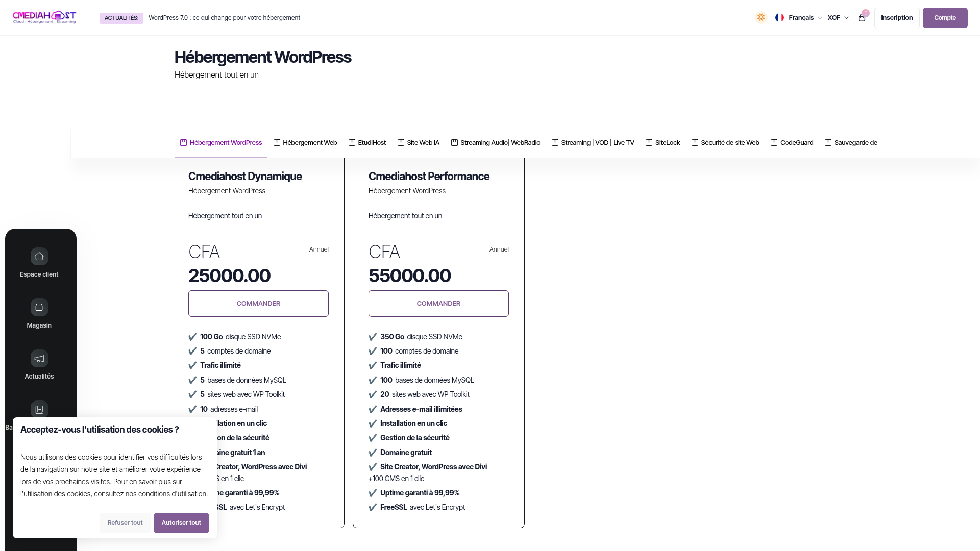Click the Inscription button
The height and width of the screenshot is (551, 980).
897,18
